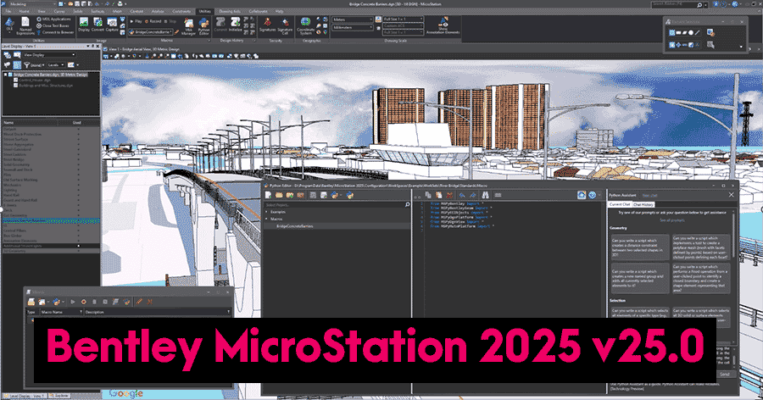The width and height of the screenshot is (763, 400).
Task: Click new file icon in Python Editor
Action: [268, 195]
